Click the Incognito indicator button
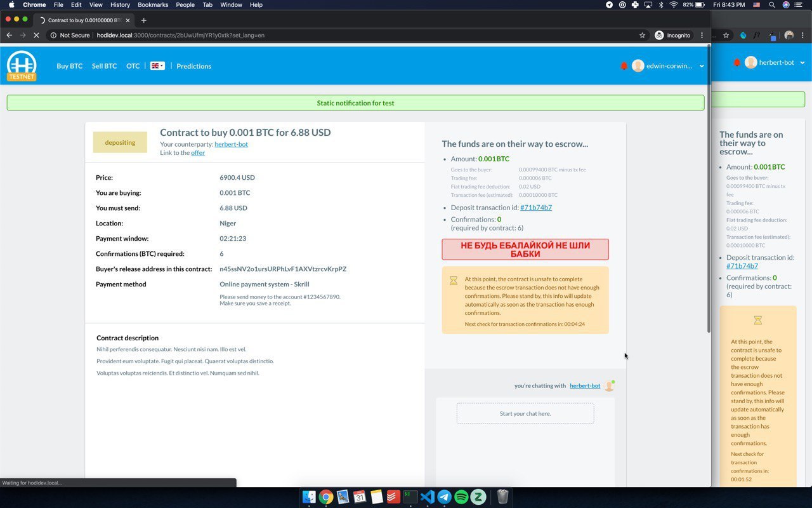Screen dimensions: 812x508 tap(673, 36)
